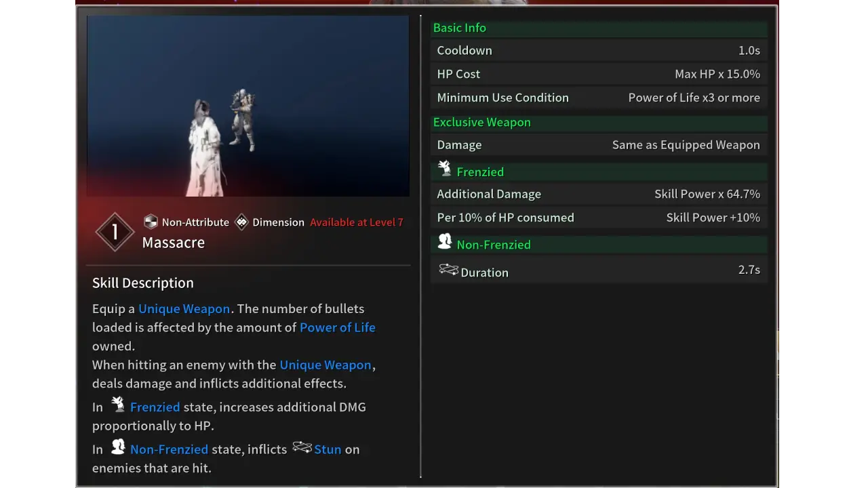868x488 pixels.
Task: Click the blue Stun keyword link
Action: click(328, 449)
